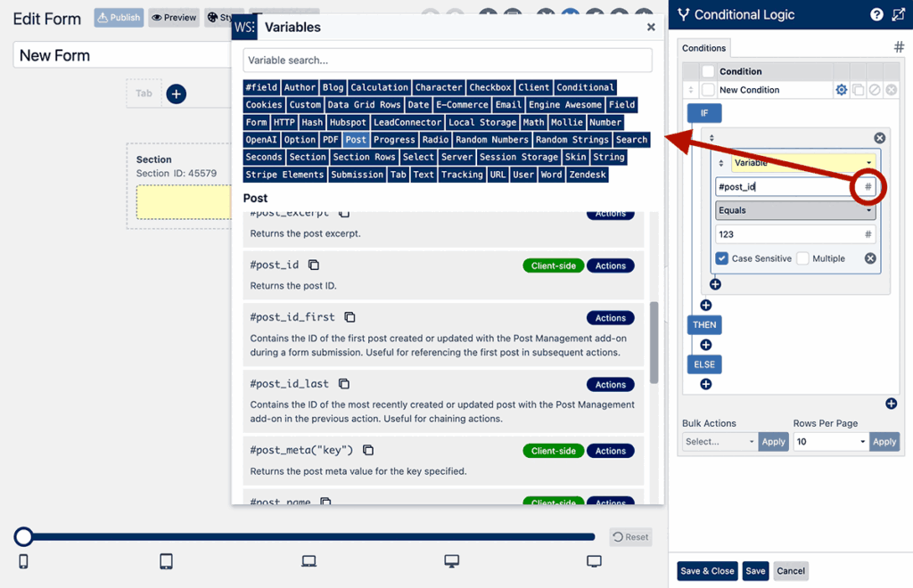Enable the Multiple checkbox
The height and width of the screenshot is (588, 913).
[803, 258]
